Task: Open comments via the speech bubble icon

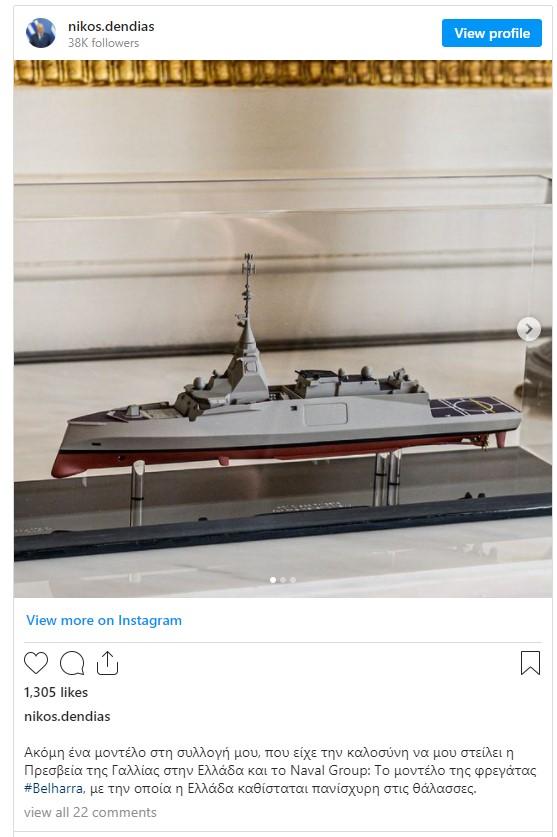Action: (72, 664)
